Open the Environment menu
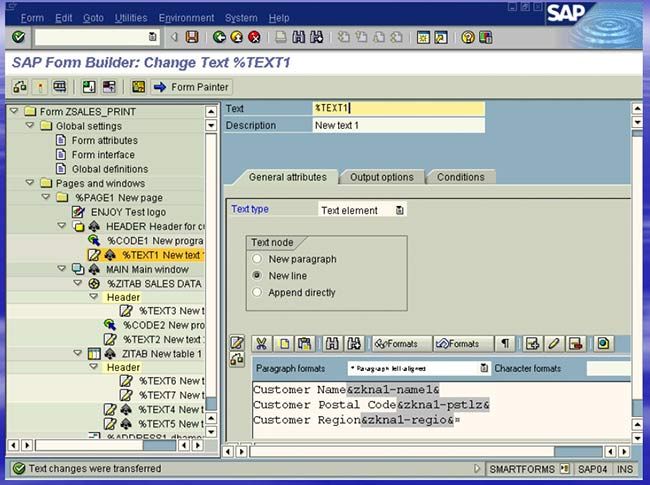Screen dimensions: 650x485 186,18
